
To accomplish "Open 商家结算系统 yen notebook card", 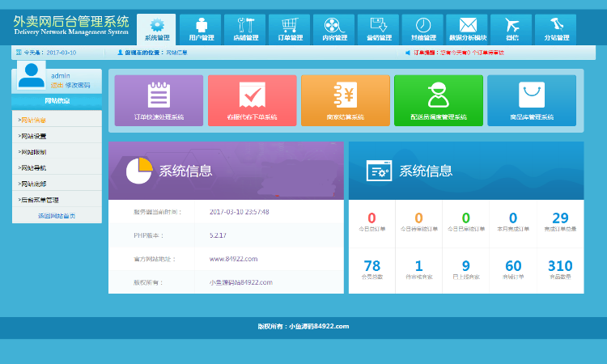I will 346,100.
